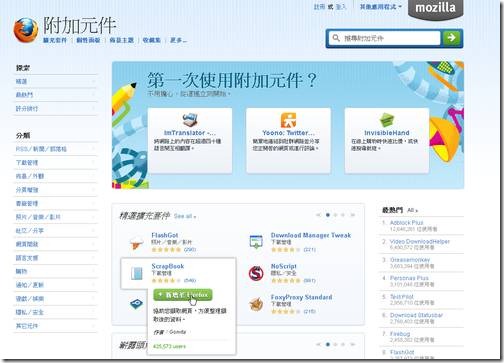The width and height of the screenshot is (504, 363).
Task: Click the NoScript red S icon
Action: (x=256, y=273)
